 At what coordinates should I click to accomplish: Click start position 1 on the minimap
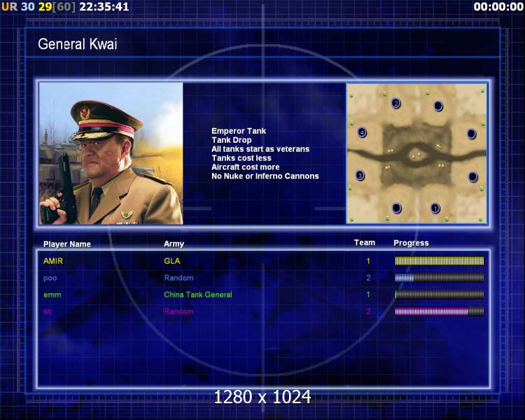coord(435,208)
